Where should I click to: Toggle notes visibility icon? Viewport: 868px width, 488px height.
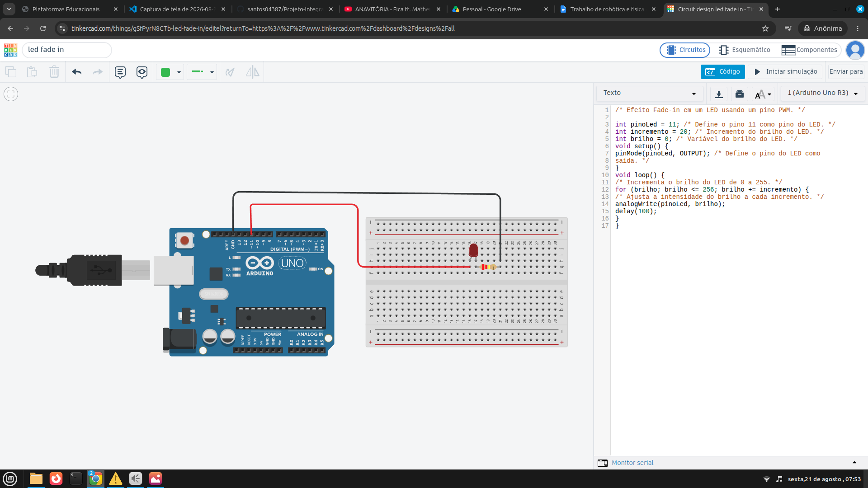pyautogui.click(x=142, y=72)
